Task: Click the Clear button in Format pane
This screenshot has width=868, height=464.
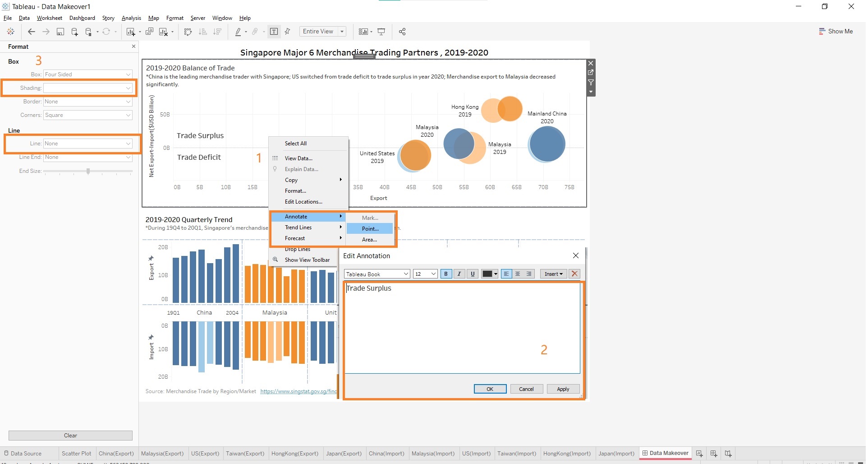Action: pyautogui.click(x=70, y=436)
